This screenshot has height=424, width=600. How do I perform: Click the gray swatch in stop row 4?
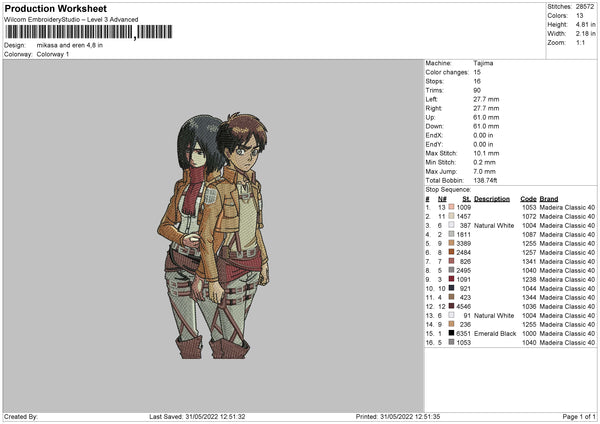tap(452, 234)
